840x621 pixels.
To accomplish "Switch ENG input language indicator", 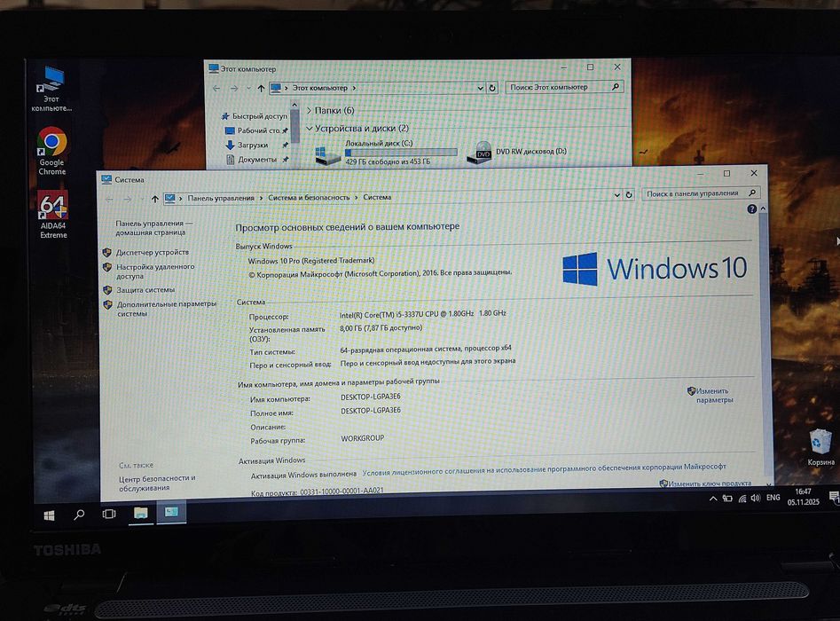I will pos(773,497).
